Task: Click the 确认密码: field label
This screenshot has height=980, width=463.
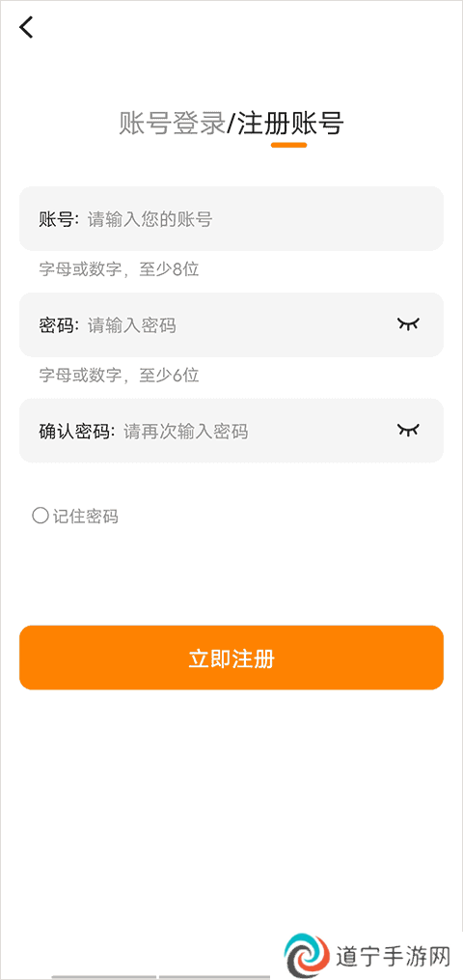Action: tap(78, 432)
